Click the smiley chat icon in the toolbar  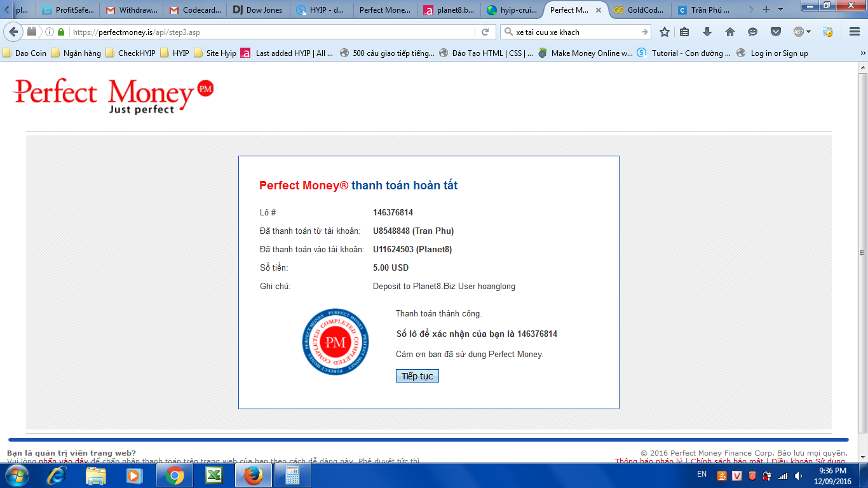(x=753, y=32)
